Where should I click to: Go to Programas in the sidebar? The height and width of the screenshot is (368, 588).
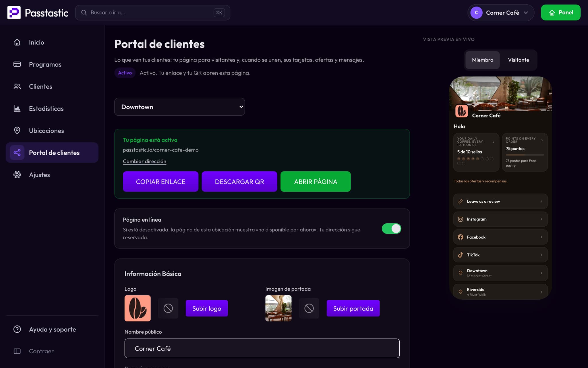pos(52,64)
